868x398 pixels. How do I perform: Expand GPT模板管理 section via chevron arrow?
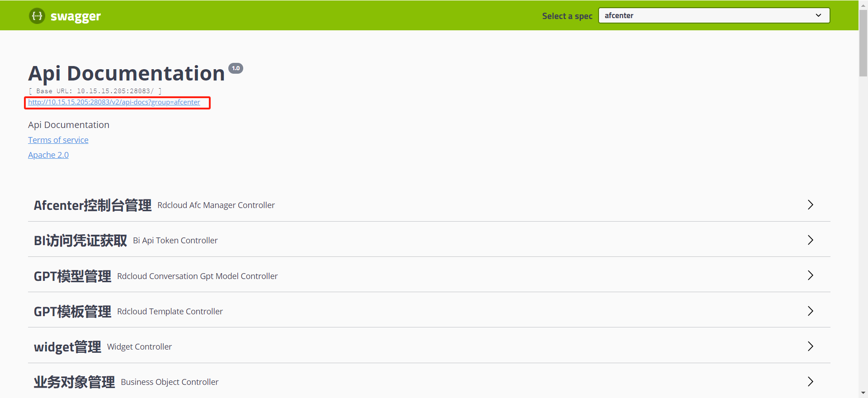810,311
